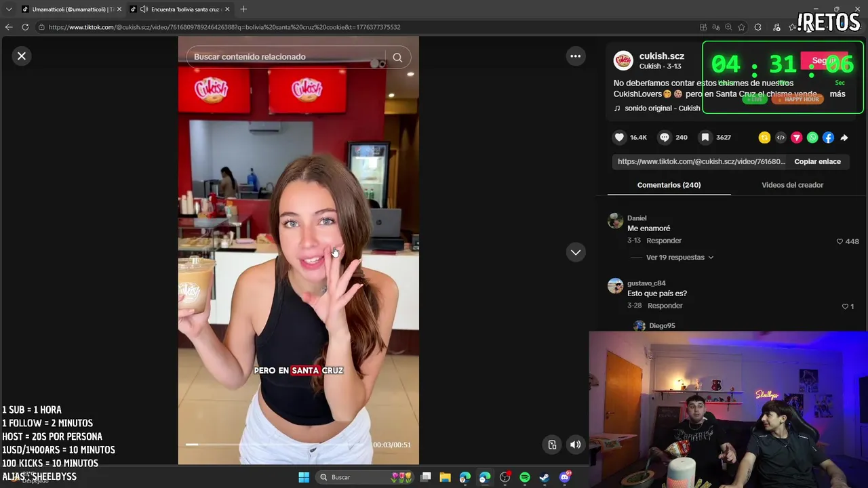Open OBS Studio taskbar icon
Viewport: 868px width, 488px height.
click(505, 477)
